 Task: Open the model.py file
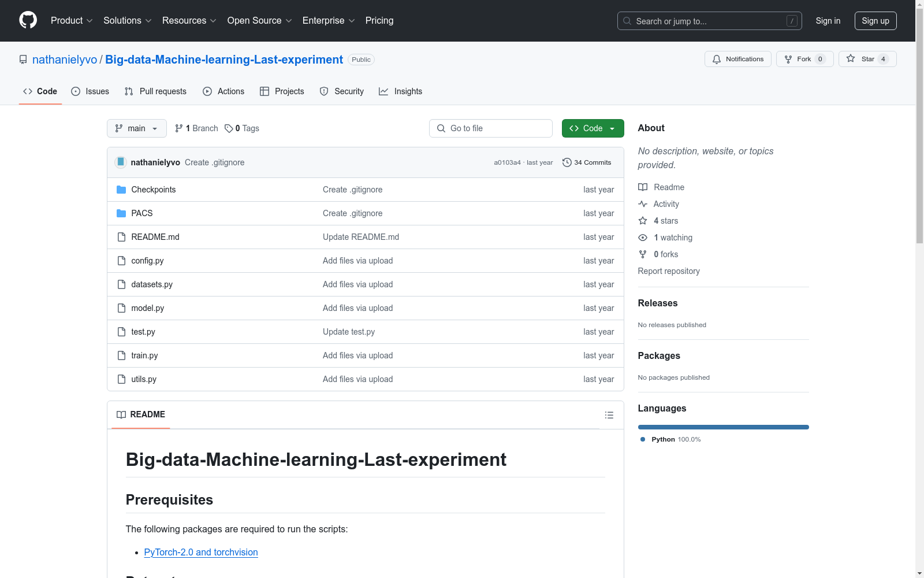click(x=148, y=308)
